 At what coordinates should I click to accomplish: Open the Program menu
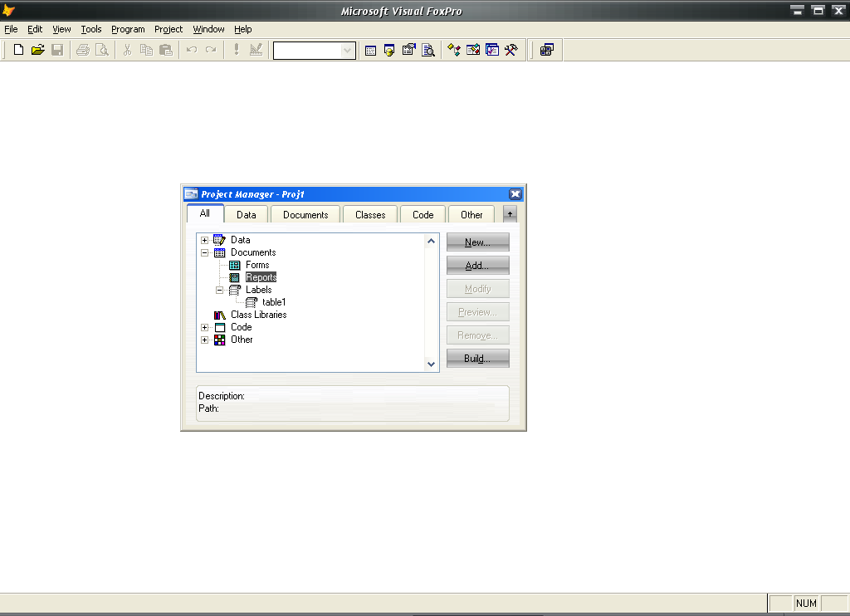pyautogui.click(x=128, y=29)
